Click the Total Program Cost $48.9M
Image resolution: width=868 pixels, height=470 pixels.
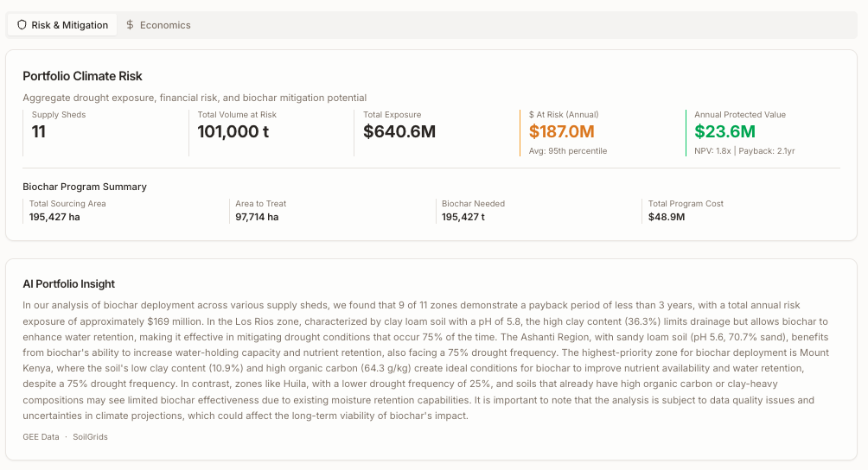667,217
